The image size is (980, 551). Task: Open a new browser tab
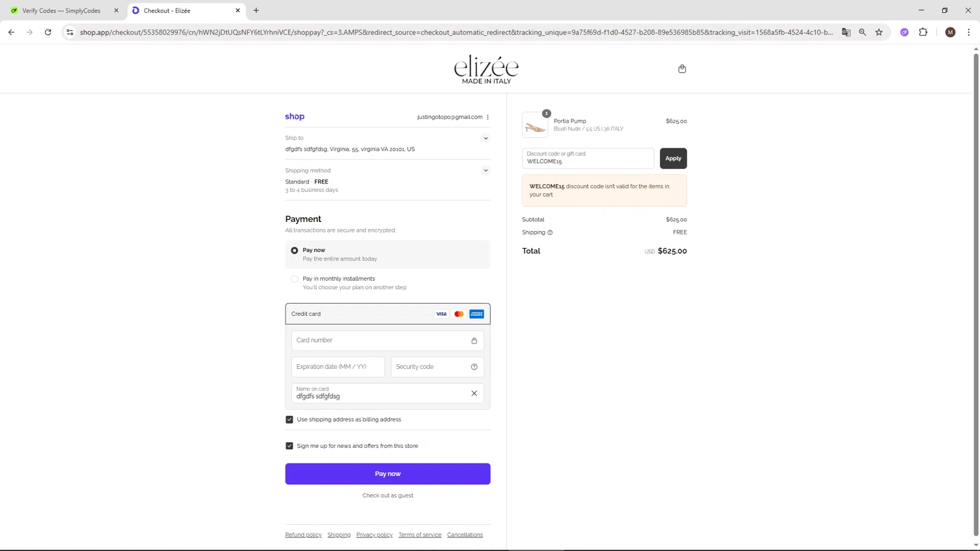(x=256, y=10)
